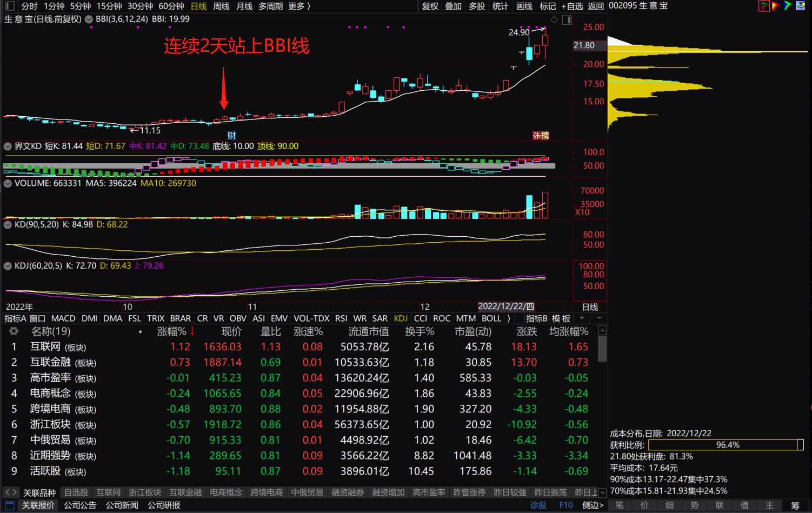Click the circle icon on the KD(90,5,20) panel

(8, 225)
